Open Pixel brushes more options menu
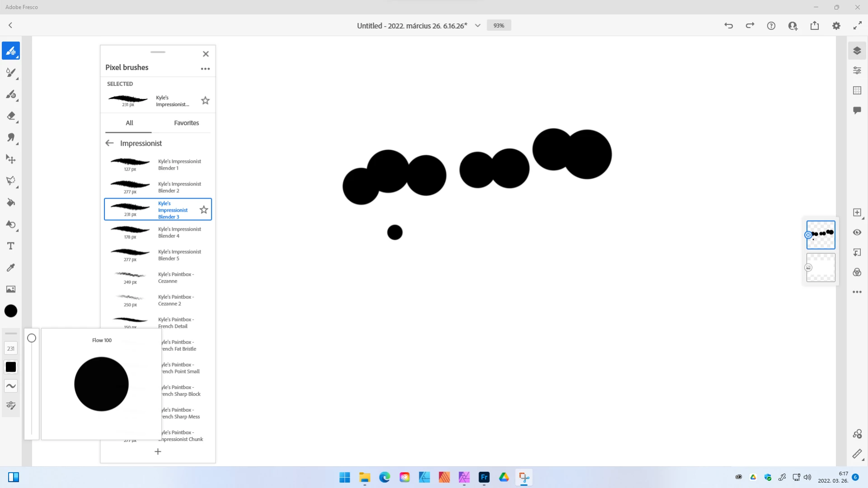 coord(205,69)
